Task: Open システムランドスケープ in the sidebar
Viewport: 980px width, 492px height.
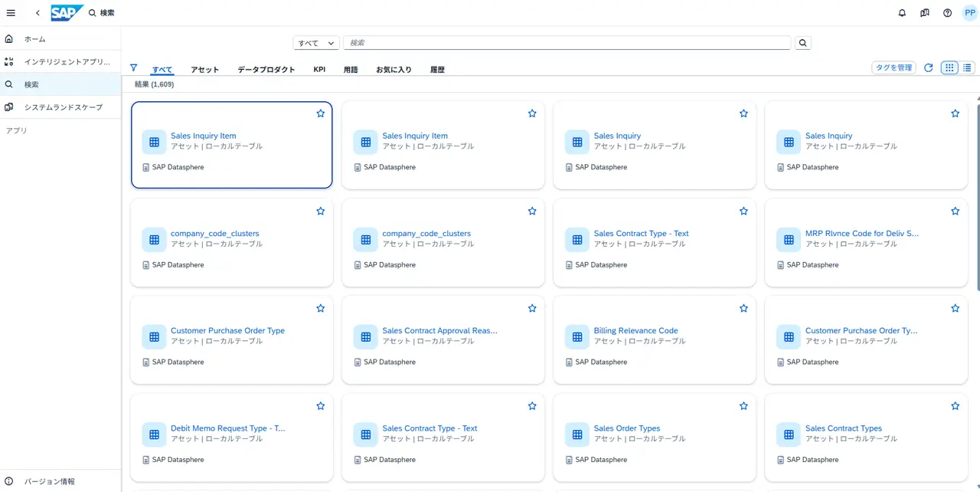Action: click(63, 107)
